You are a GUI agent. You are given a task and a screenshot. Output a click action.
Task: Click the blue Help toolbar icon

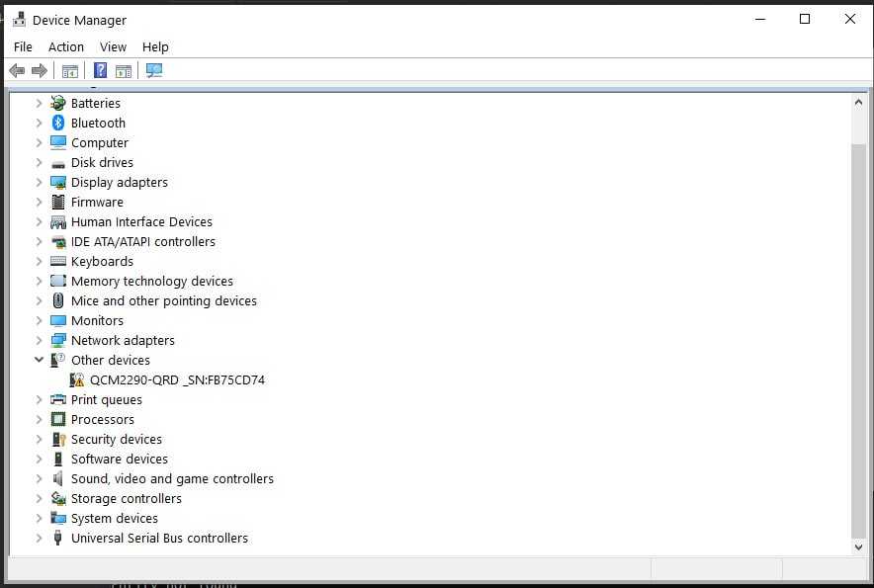[100, 70]
